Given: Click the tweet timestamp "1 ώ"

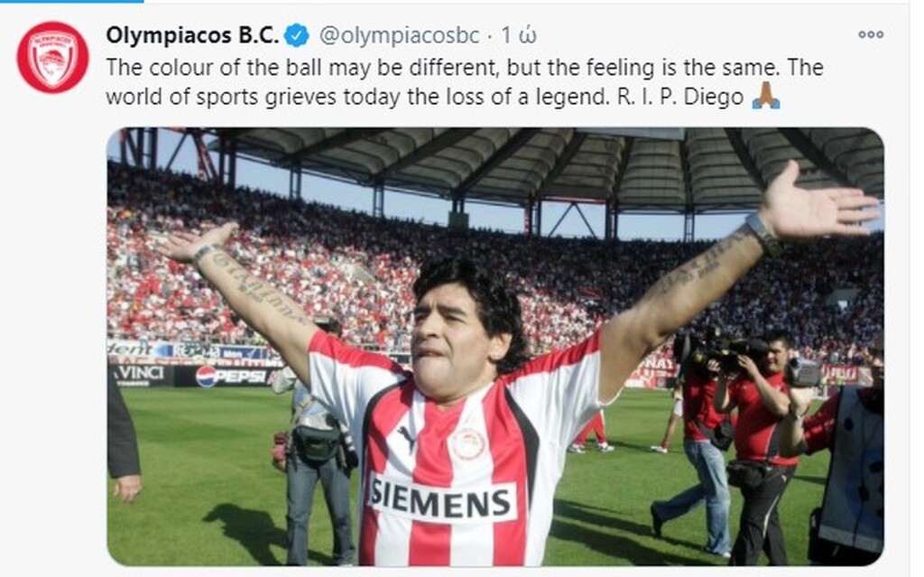Looking at the screenshot, I should point(518,35).
